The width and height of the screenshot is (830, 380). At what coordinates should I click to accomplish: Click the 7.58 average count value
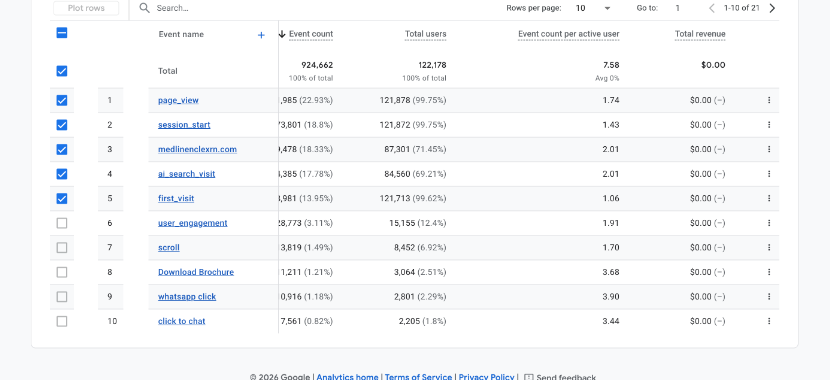611,65
